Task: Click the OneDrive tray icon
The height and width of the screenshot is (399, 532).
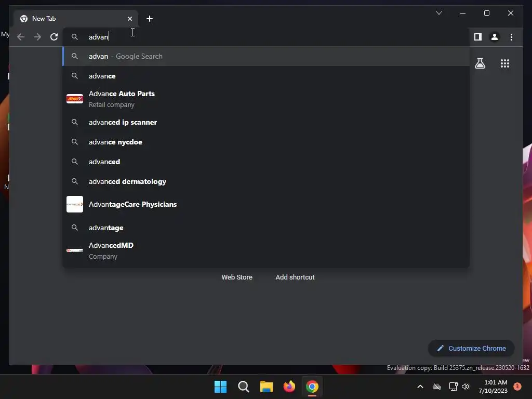Action: pos(437,387)
